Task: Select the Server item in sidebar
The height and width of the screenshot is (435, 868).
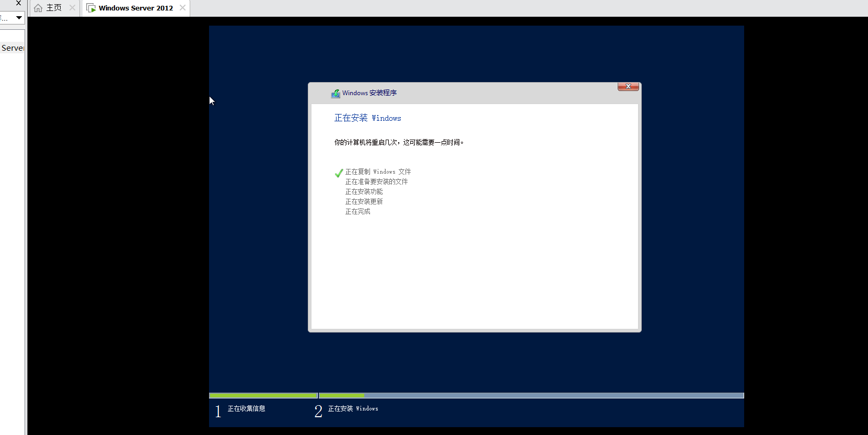Action: [x=13, y=48]
